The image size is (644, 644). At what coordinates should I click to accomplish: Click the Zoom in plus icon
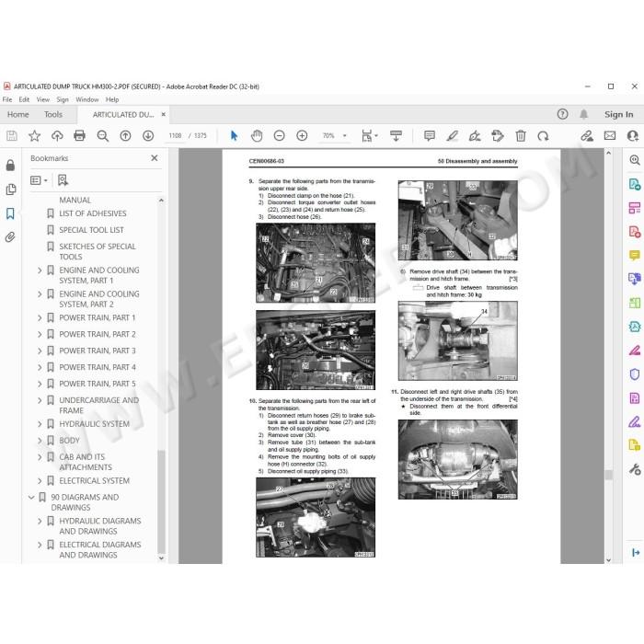(302, 135)
